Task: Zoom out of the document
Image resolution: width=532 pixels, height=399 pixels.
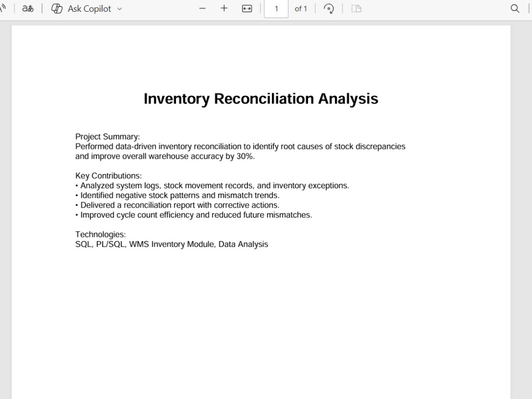Action: tap(202, 9)
